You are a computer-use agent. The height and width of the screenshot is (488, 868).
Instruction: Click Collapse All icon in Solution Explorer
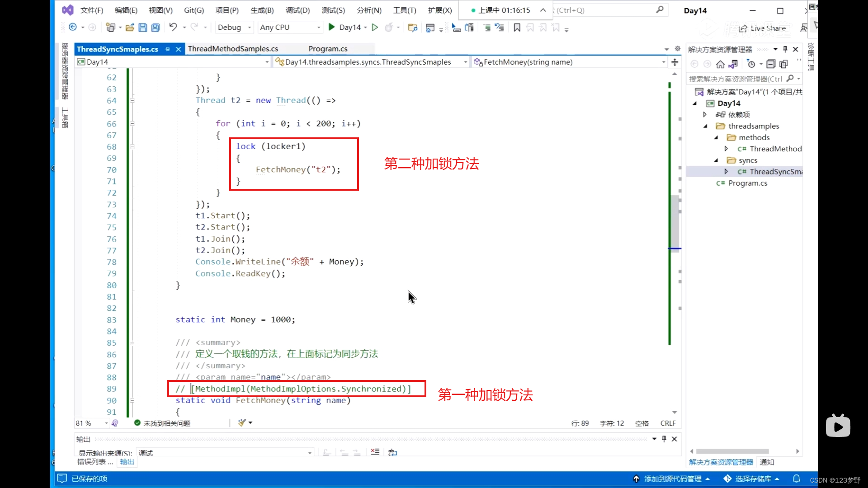tap(771, 64)
